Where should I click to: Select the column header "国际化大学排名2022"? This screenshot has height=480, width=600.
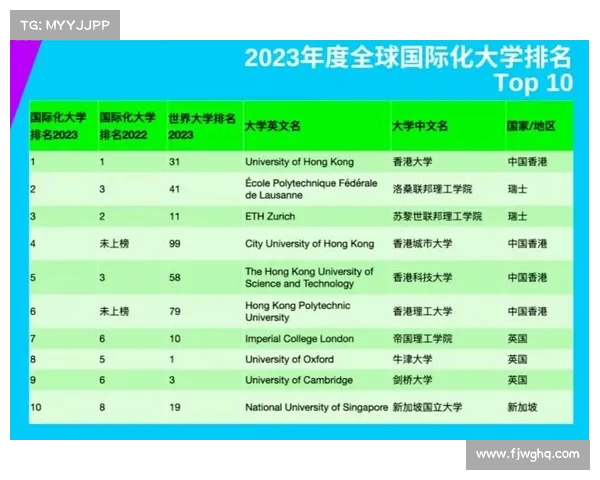pyautogui.click(x=127, y=126)
